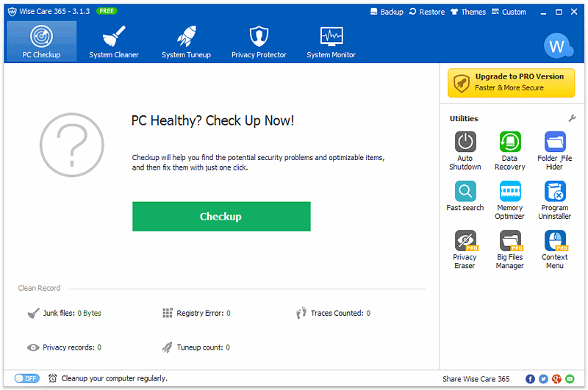
Task: Open the Privacy Eraser PRO utility
Action: [465, 250]
